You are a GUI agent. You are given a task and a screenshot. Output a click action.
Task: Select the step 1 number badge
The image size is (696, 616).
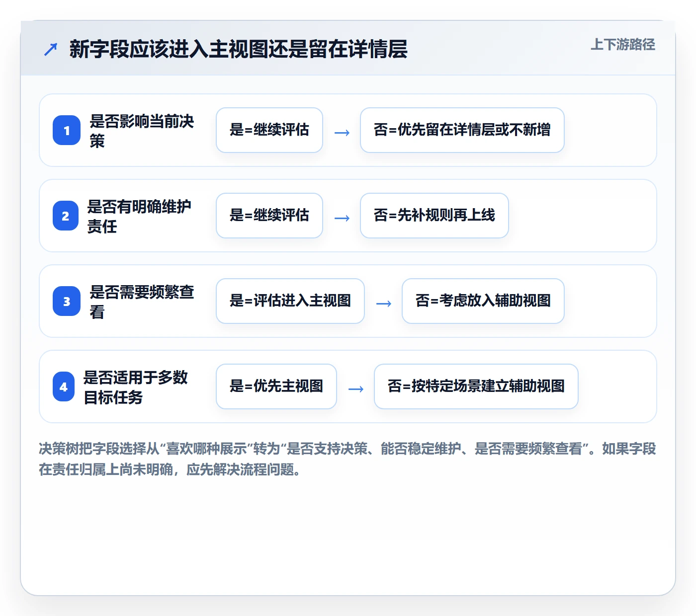point(67,130)
